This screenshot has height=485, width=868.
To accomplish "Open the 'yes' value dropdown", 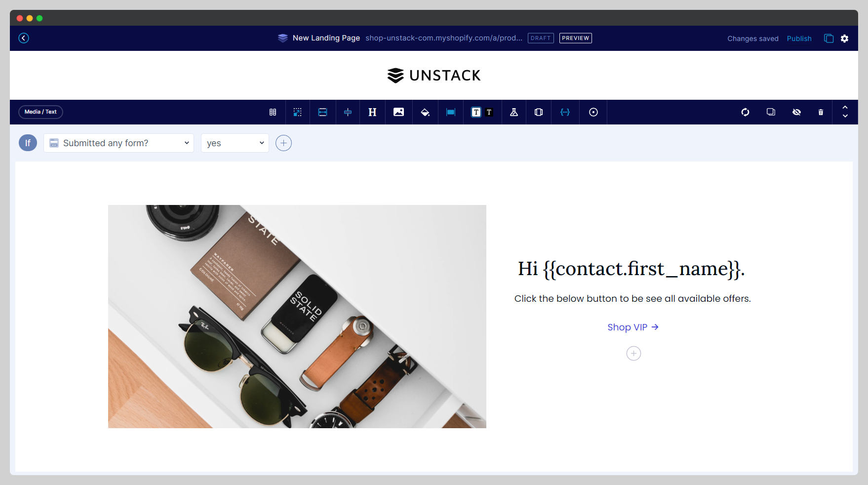I will point(235,143).
